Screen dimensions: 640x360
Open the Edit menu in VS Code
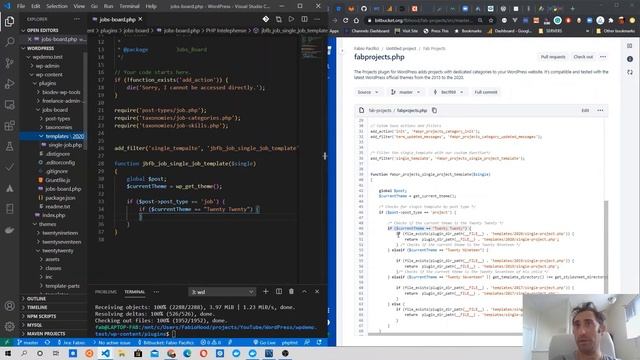click(x=36, y=6)
